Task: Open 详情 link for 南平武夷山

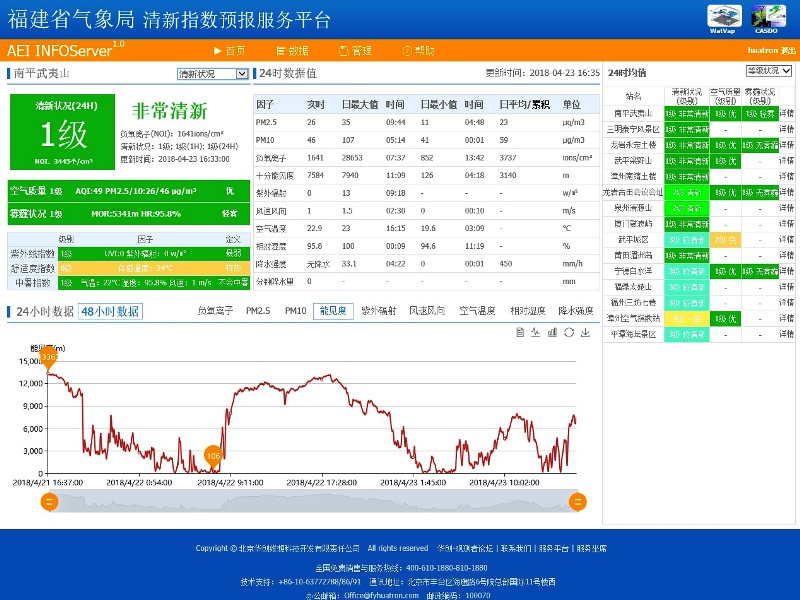Action: (x=787, y=113)
